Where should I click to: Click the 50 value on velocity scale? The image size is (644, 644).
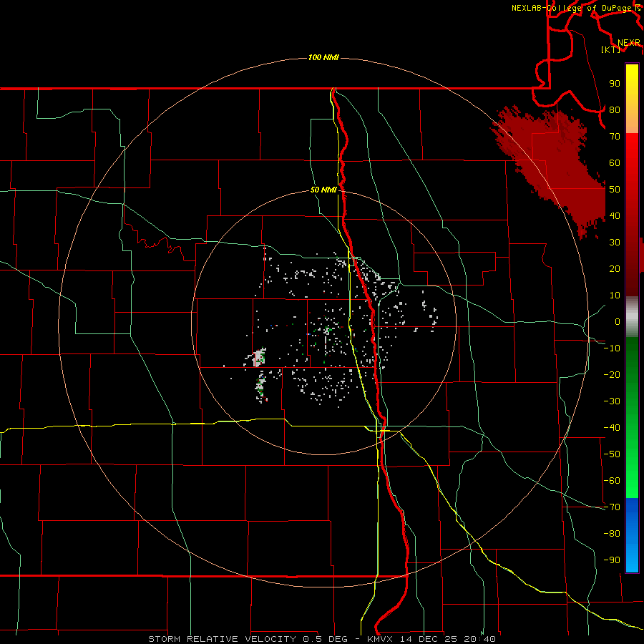pos(615,190)
